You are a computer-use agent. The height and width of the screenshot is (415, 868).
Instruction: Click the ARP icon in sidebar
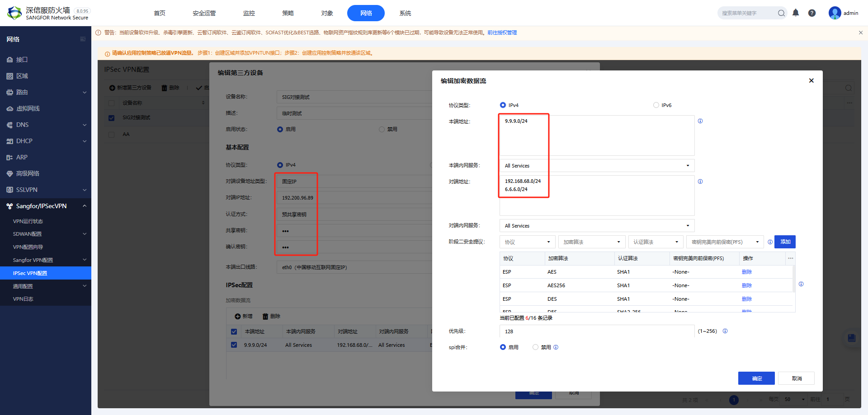(x=9, y=157)
